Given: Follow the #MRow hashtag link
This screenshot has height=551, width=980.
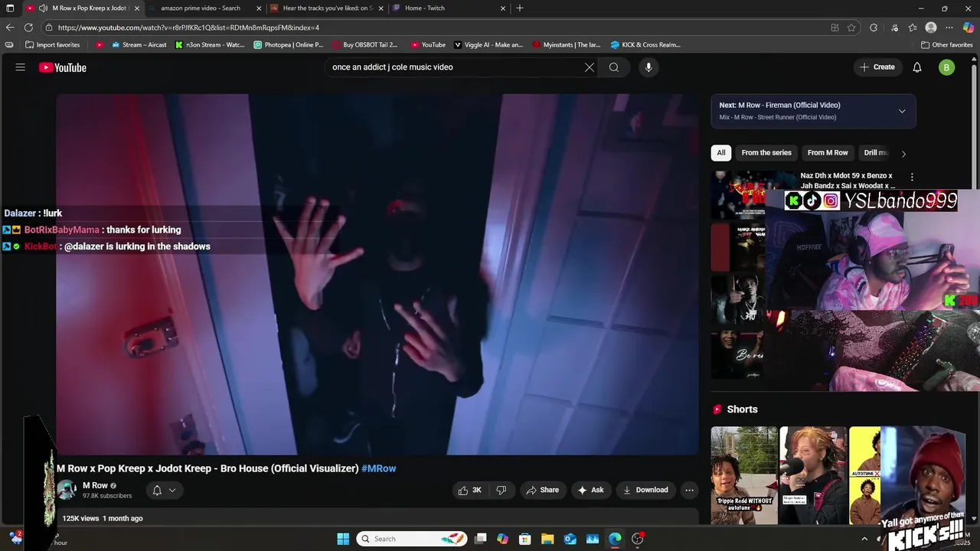Looking at the screenshot, I should coord(379,468).
